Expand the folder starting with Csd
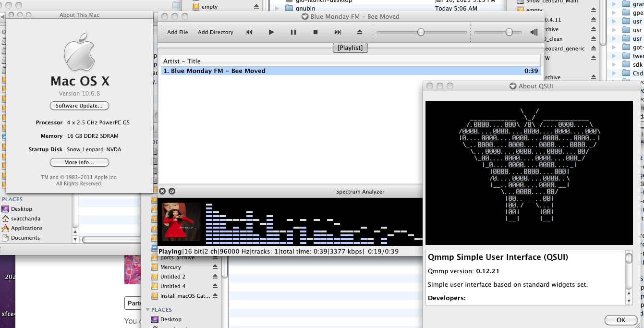 point(614,73)
